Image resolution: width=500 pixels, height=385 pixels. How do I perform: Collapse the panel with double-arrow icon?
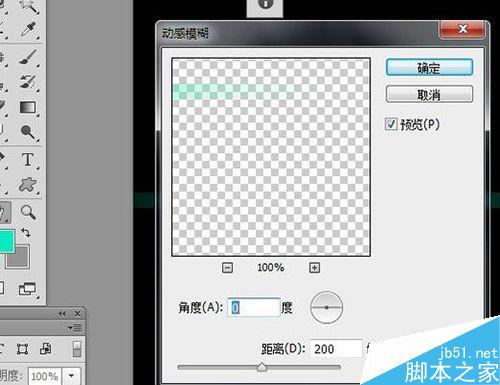[62, 313]
